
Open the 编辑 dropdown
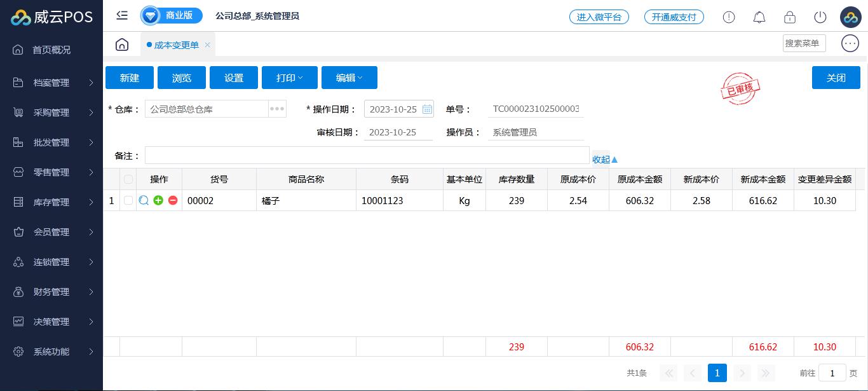[x=349, y=78]
